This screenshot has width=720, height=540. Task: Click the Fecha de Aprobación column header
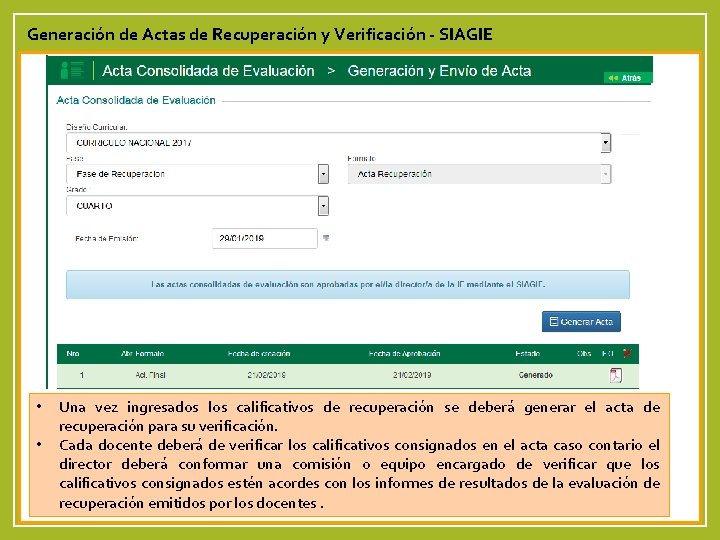(405, 354)
